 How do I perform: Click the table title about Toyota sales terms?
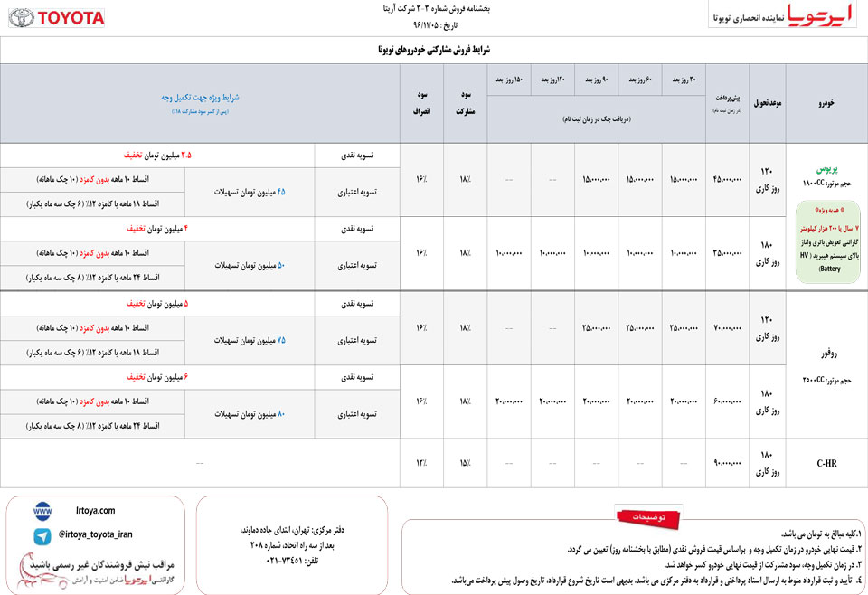[x=434, y=49]
